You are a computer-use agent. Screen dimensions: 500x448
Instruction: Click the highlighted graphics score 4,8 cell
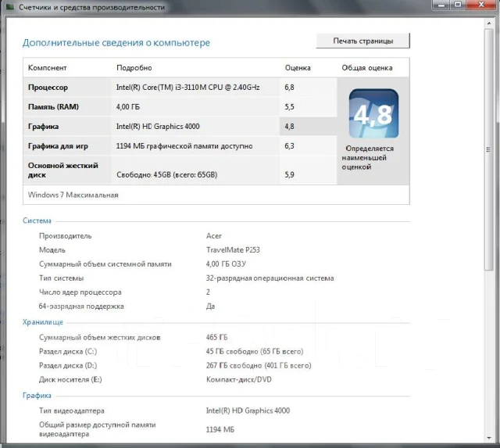[x=308, y=127]
